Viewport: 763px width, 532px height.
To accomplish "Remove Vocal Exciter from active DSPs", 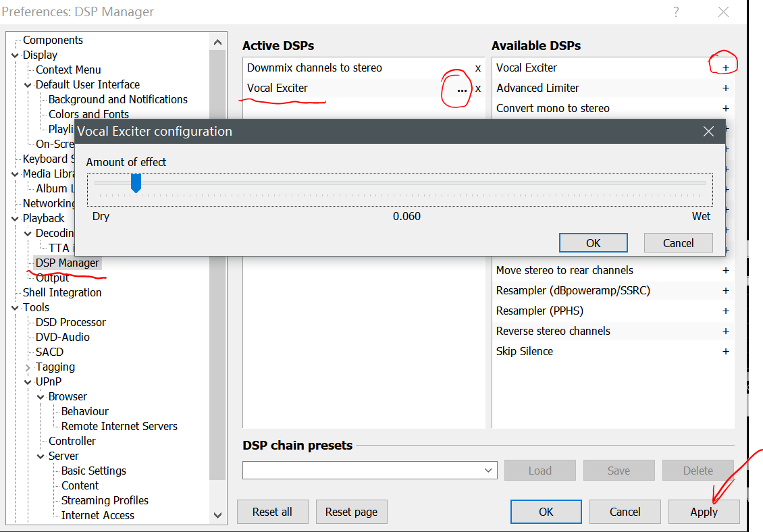I will [x=478, y=88].
